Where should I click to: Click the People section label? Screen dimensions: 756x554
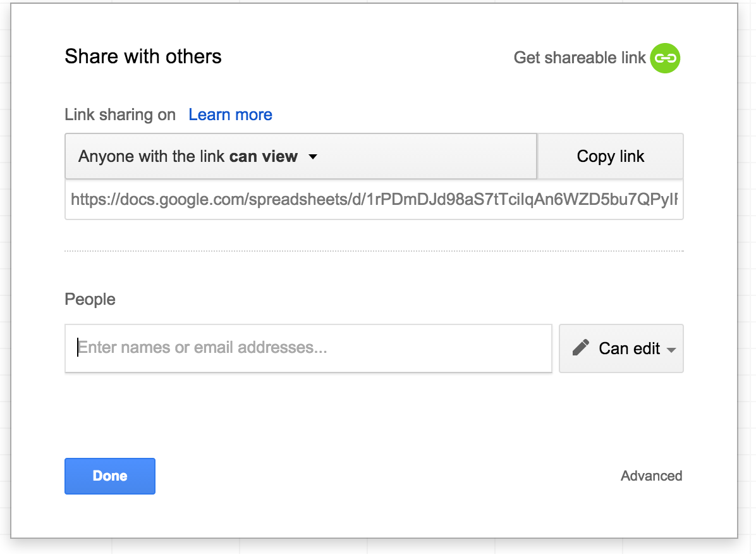click(90, 299)
